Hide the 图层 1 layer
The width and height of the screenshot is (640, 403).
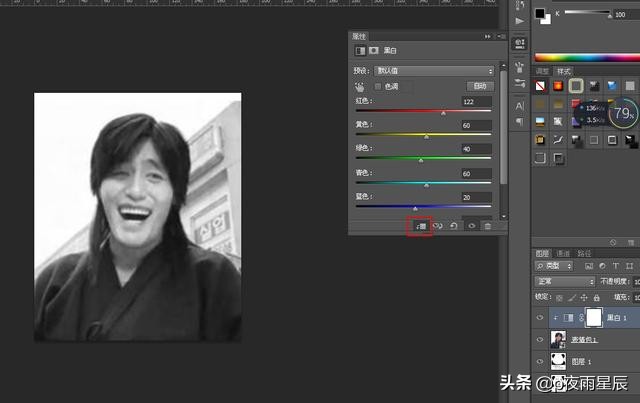541,361
